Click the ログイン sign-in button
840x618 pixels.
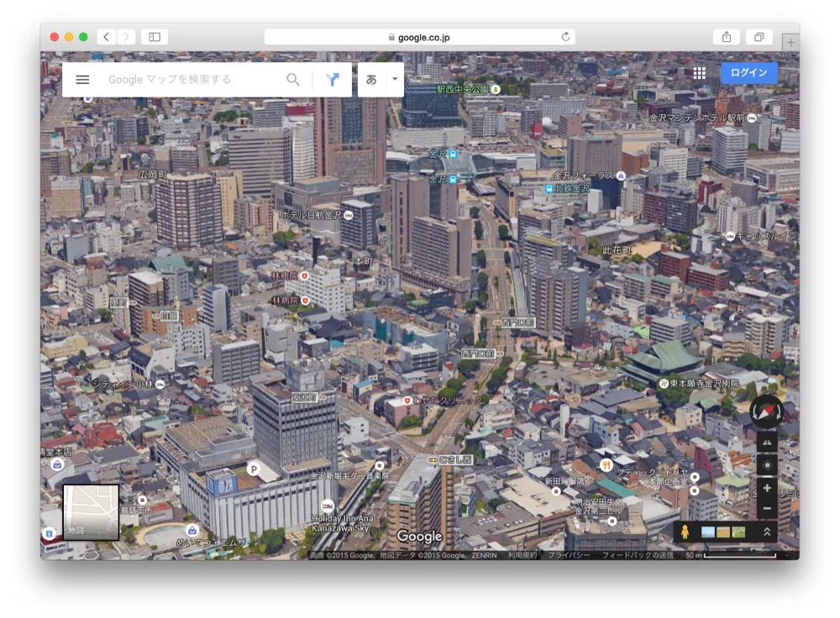[747, 72]
